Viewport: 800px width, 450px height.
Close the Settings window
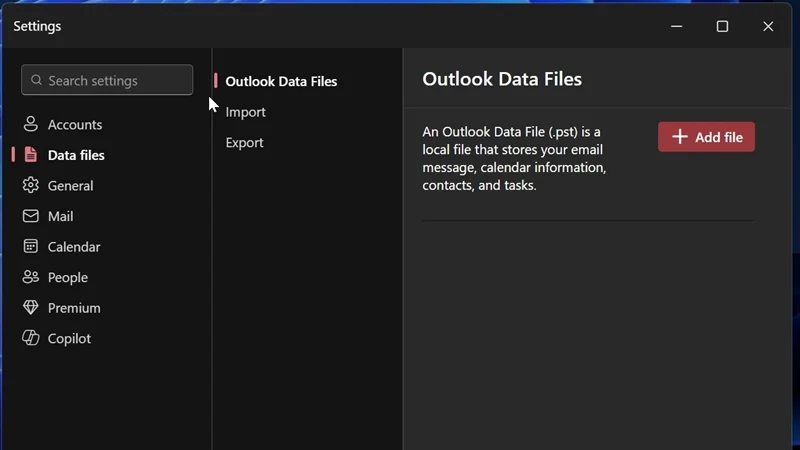[768, 26]
